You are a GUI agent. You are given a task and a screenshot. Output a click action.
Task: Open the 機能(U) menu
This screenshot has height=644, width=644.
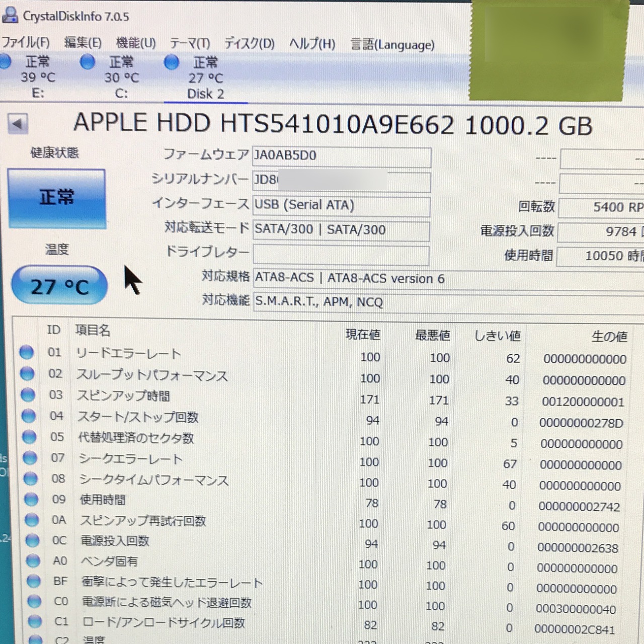(x=136, y=43)
